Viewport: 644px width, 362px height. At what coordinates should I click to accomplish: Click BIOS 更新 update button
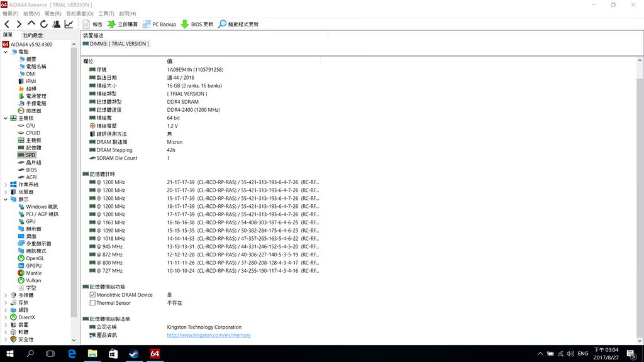point(197,25)
